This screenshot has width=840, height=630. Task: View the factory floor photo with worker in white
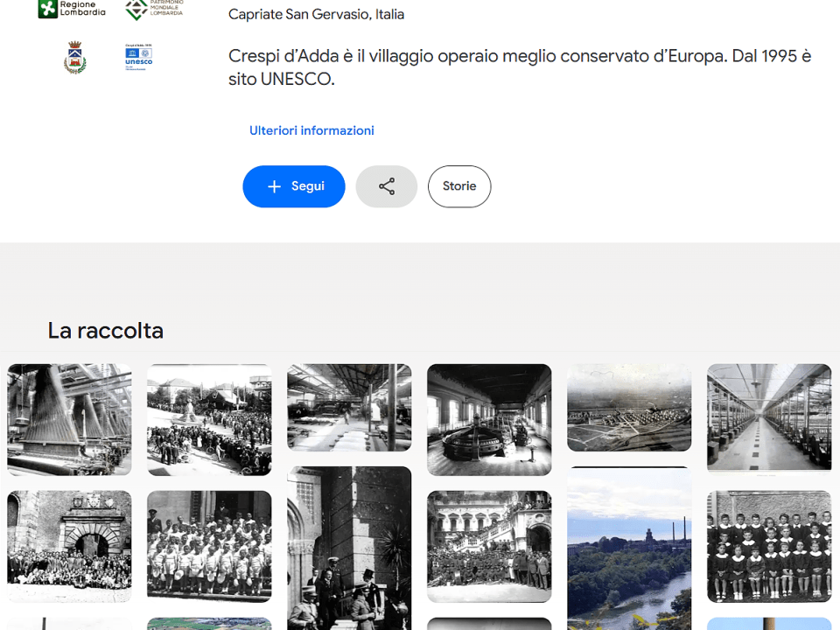tap(349, 407)
